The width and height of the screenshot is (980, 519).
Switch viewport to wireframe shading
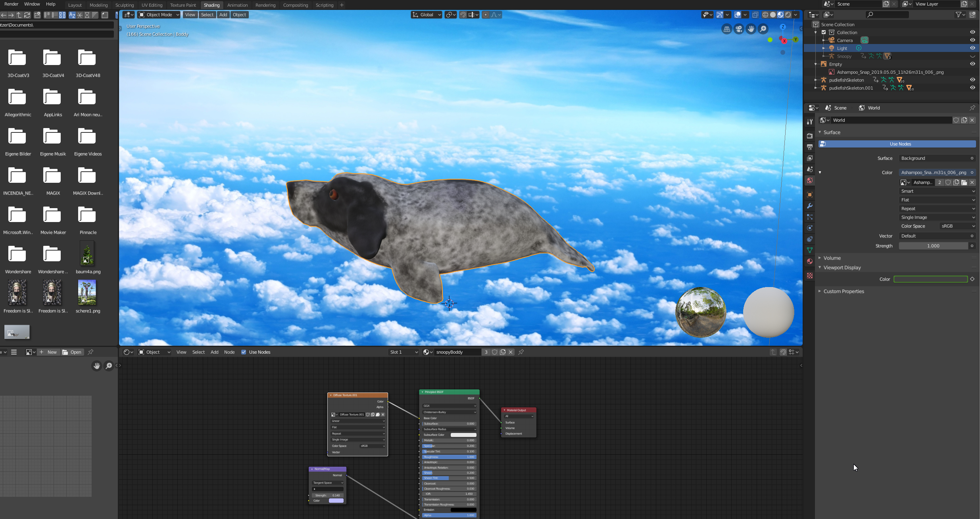[765, 15]
